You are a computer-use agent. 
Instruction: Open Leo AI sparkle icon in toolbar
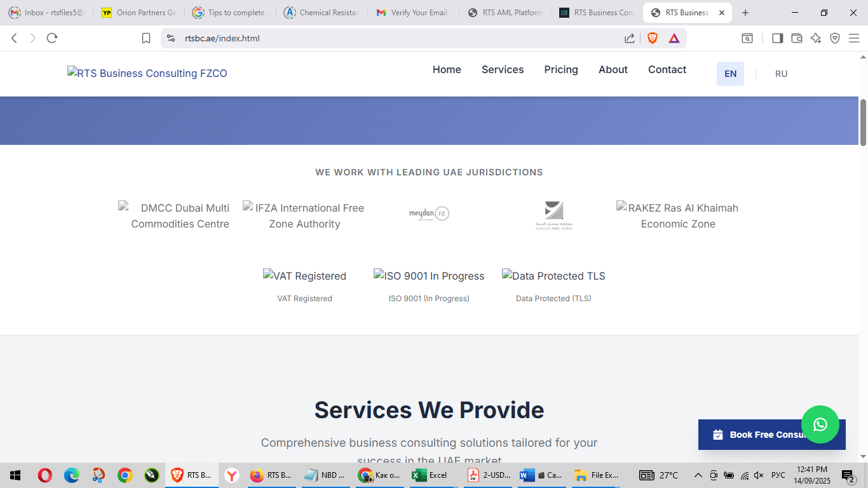pos(816,38)
